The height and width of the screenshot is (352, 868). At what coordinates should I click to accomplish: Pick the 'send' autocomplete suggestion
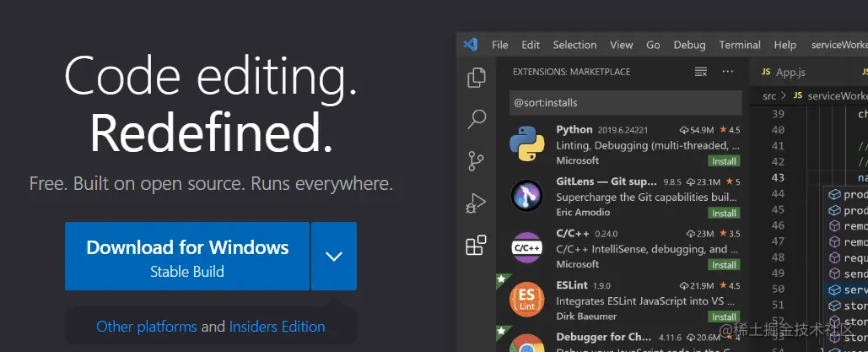[x=846, y=273]
